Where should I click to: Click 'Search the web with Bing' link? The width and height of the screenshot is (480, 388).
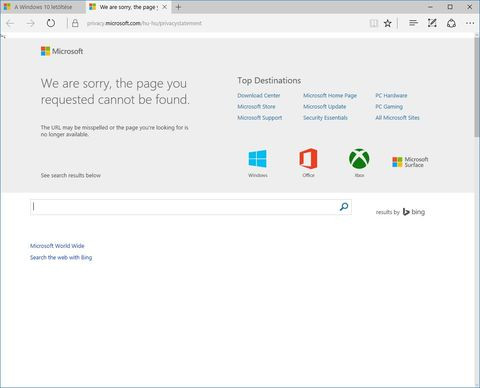(61, 258)
